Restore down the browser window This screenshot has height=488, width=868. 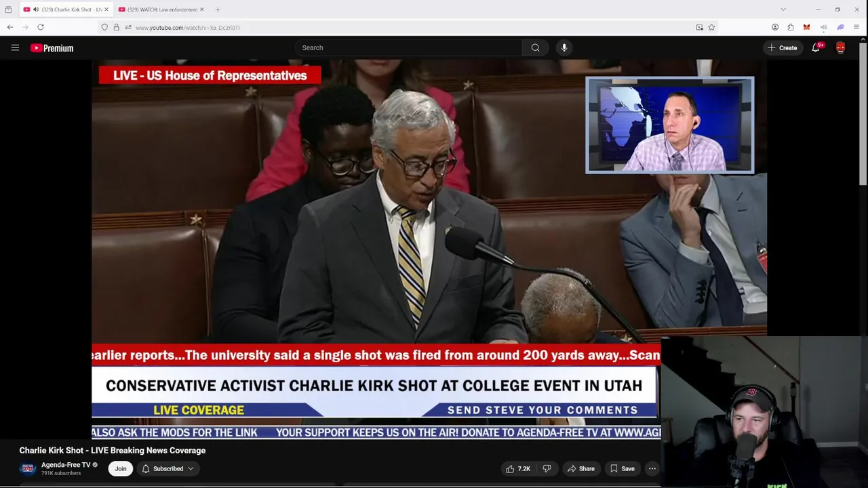(837, 9)
